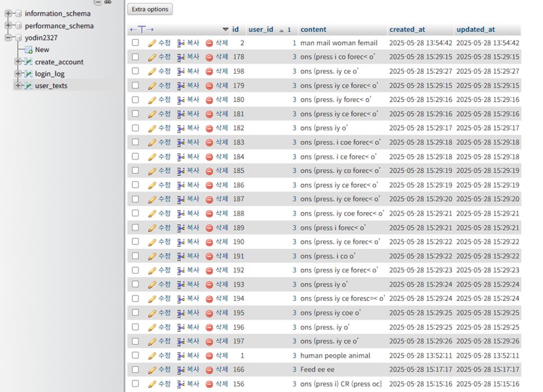Click the create_account table icon in sidebar
The image size is (543, 392).
28,62
